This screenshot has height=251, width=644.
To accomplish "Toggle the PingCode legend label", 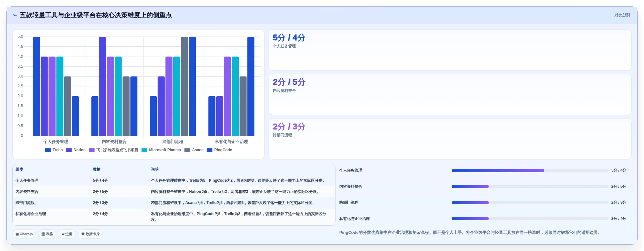I will (223, 150).
